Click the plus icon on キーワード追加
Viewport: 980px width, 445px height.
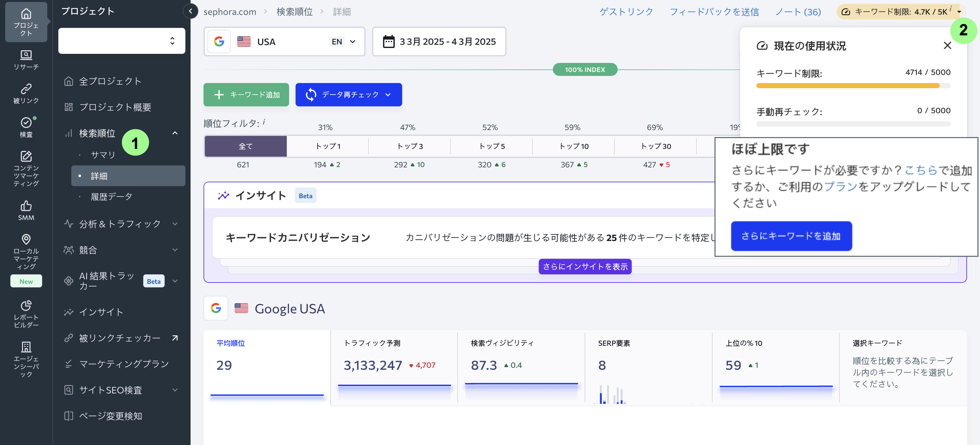click(219, 95)
